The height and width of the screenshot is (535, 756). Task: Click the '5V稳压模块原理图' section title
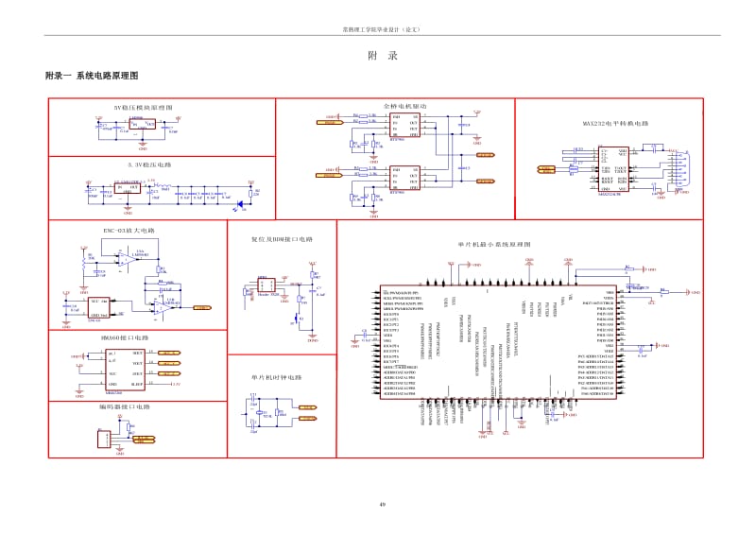click(143, 108)
